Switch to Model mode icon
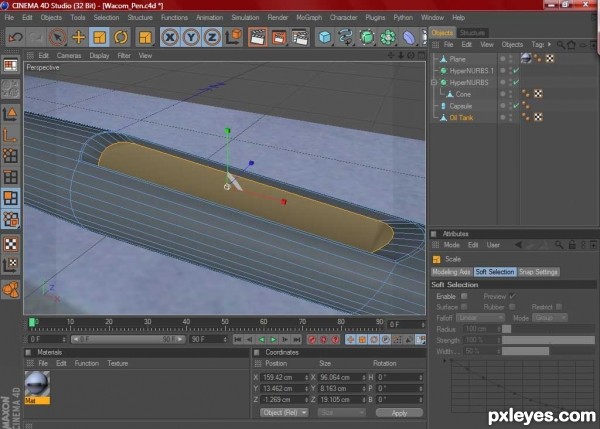Image resolution: width=600 pixels, height=429 pixels. click(x=10, y=114)
